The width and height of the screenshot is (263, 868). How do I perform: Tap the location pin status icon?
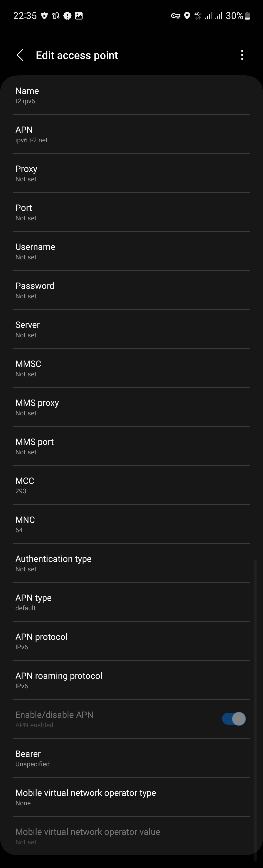click(x=187, y=16)
